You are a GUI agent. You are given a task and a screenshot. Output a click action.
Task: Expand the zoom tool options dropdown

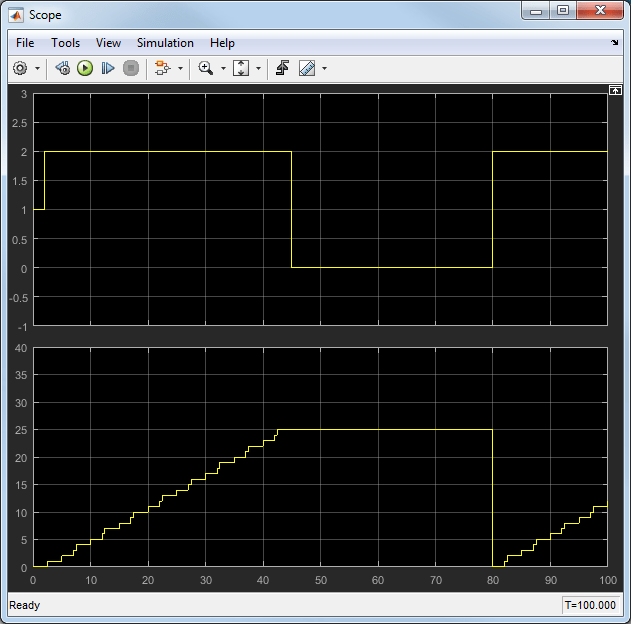point(223,68)
